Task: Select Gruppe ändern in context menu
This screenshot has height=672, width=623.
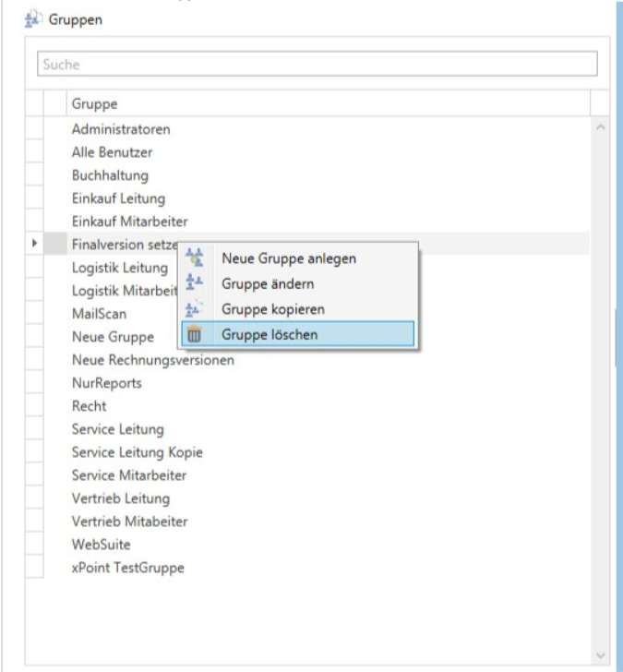Action: [x=268, y=283]
